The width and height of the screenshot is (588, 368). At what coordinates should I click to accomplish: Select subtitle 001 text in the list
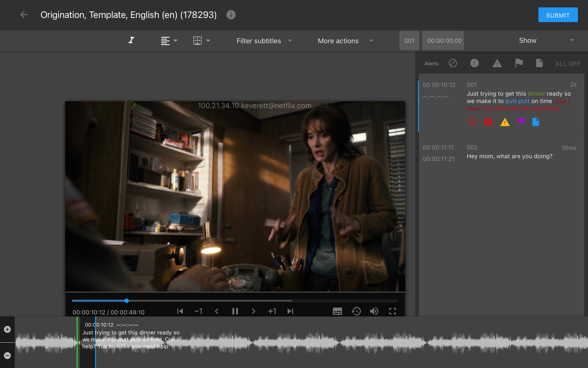(519, 101)
